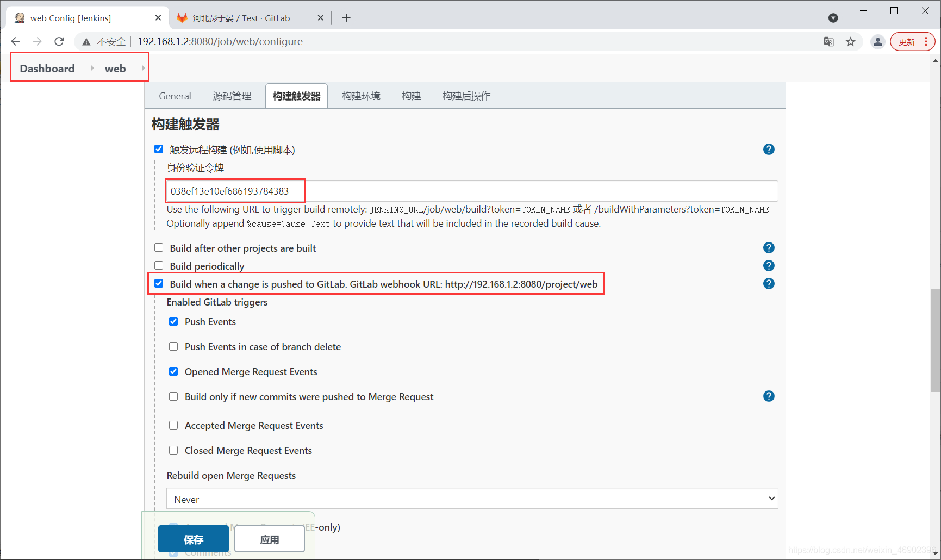941x560 pixels.
Task: Open help for new commits Merge Request option
Action: [x=769, y=396]
